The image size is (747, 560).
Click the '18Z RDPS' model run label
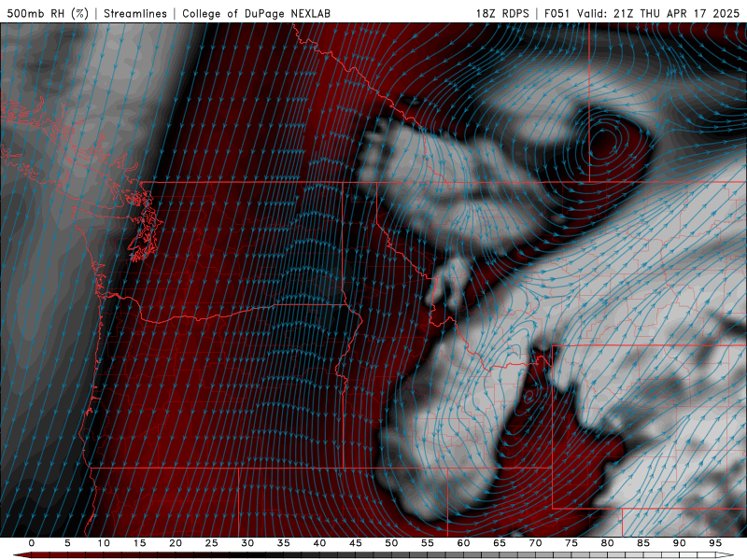(x=502, y=13)
